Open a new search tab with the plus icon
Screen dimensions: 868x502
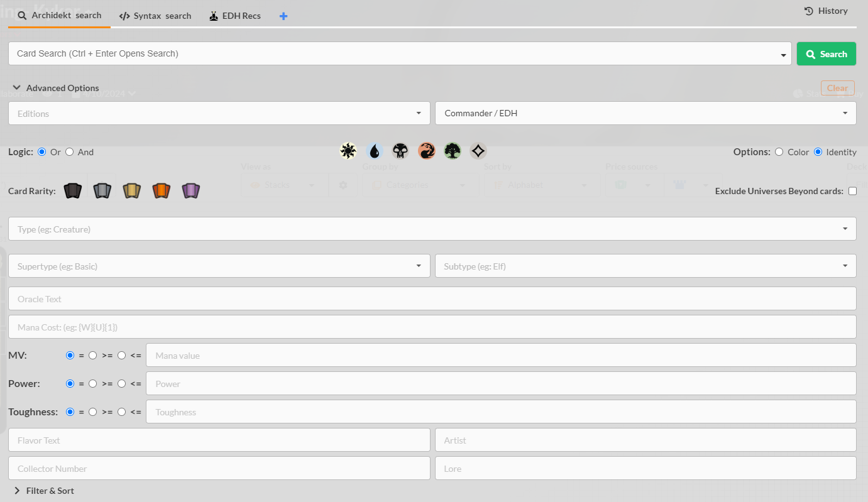tap(283, 16)
